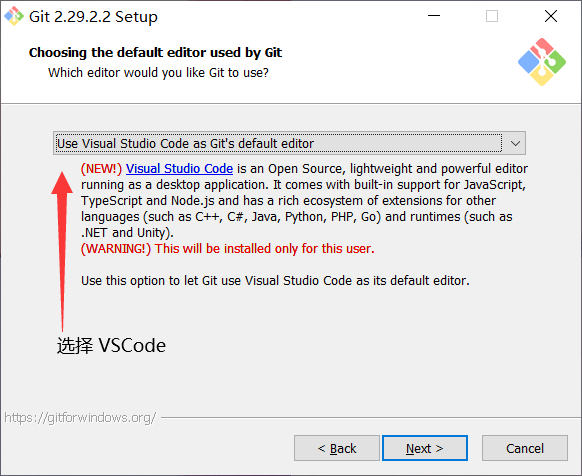The height and width of the screenshot is (476, 582).
Task: Click the large Git logo in the header
Action: (x=542, y=62)
